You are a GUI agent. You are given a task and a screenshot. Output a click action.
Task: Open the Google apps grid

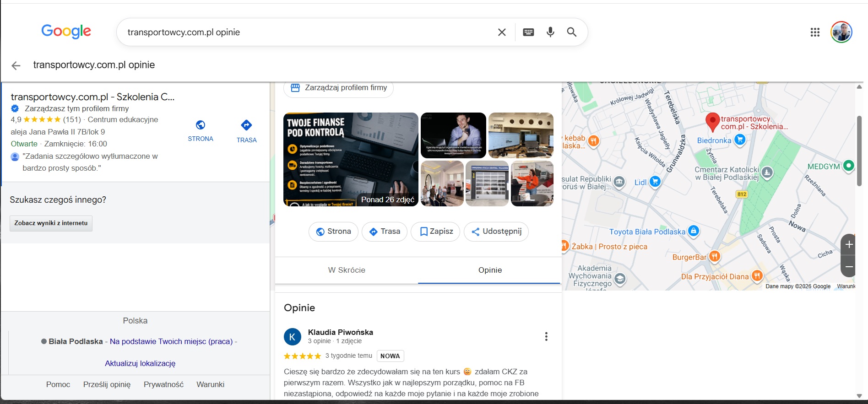pos(815,32)
